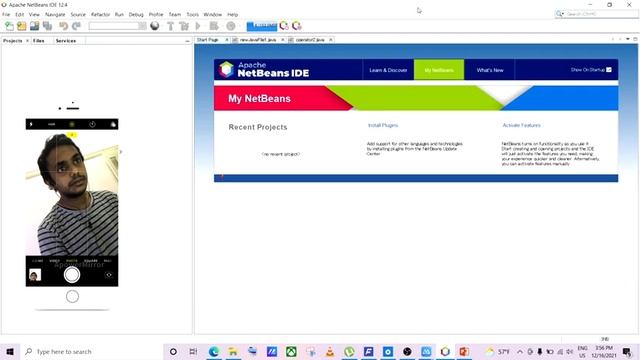
Task: Open the Learn & Discover tab
Action: 388,70
